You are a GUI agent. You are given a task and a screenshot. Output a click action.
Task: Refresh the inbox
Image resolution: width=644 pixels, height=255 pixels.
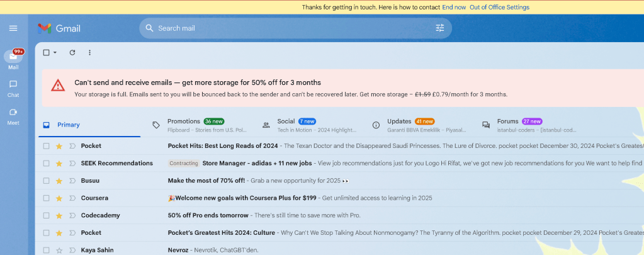72,52
